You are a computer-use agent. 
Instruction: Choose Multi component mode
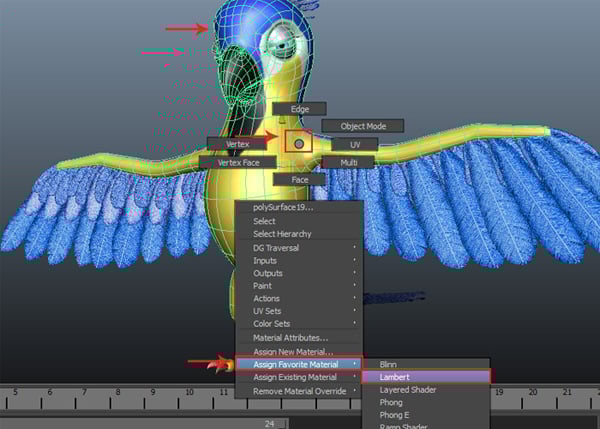pos(349,162)
